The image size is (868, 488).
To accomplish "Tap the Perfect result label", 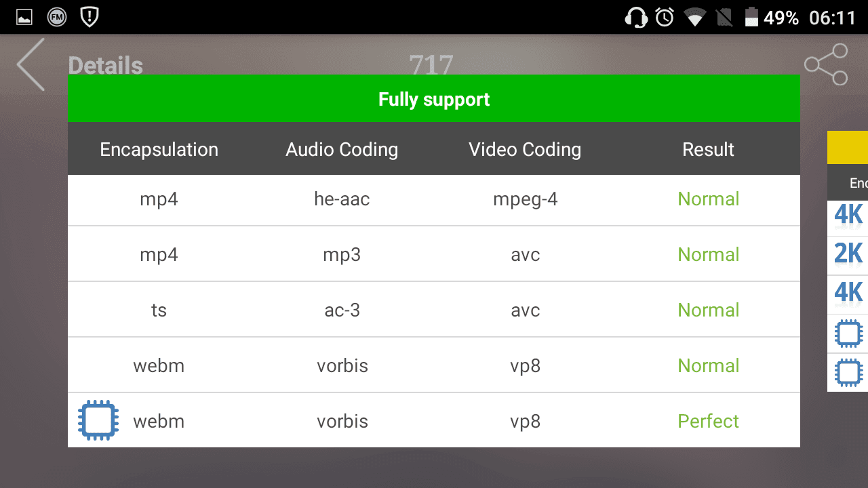I will tap(708, 421).
